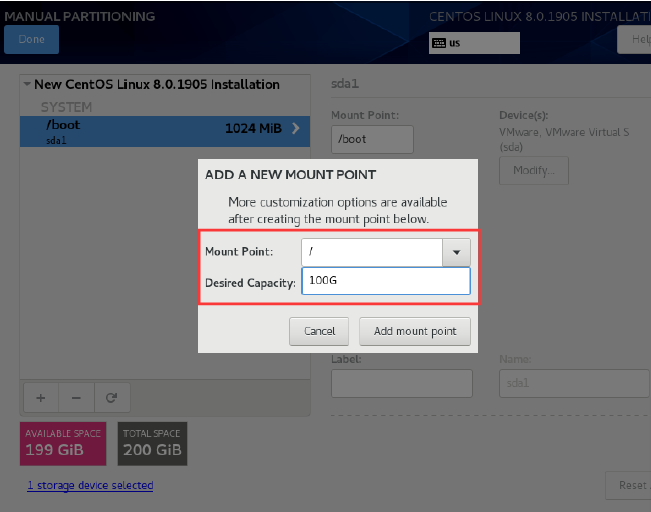The height and width of the screenshot is (512, 651).
Task: Cancel the new mount point dialog
Action: click(x=319, y=331)
